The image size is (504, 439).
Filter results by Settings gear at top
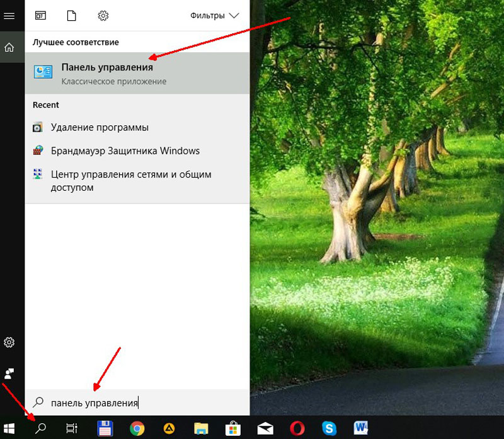[x=103, y=15]
